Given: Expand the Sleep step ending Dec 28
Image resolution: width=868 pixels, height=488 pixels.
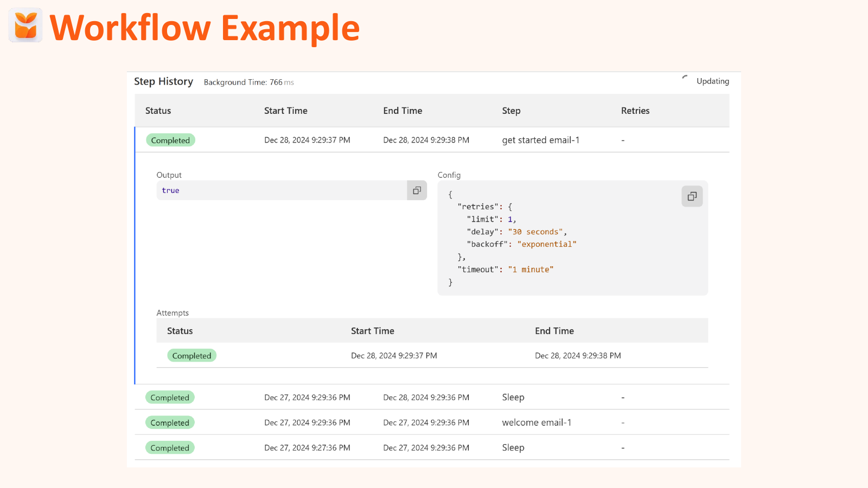Looking at the screenshot, I should pyautogui.click(x=432, y=397).
